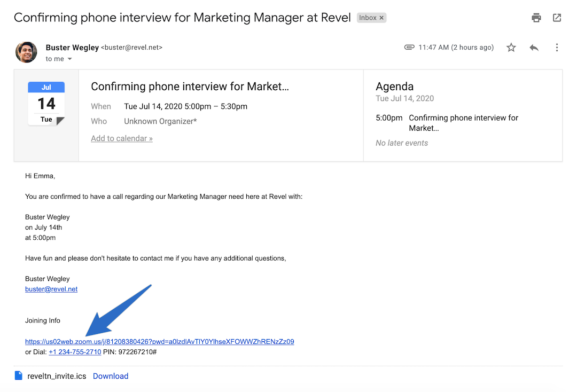Click the reveltn_invite.ics file icon
The image size is (577, 392).
click(x=18, y=375)
